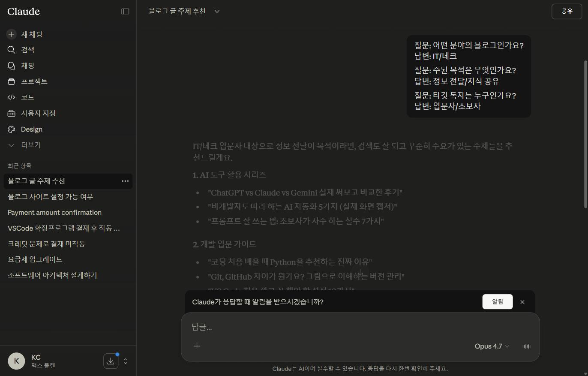Screen dimensions: 588x376
Task: Select 검색 in the sidebar
Action: point(69,50)
